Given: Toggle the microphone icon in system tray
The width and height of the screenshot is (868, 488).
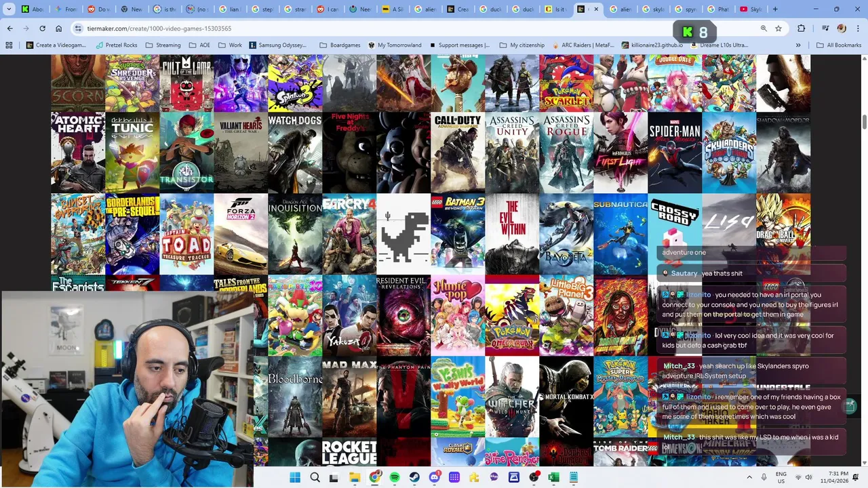Looking at the screenshot, I should [764, 477].
